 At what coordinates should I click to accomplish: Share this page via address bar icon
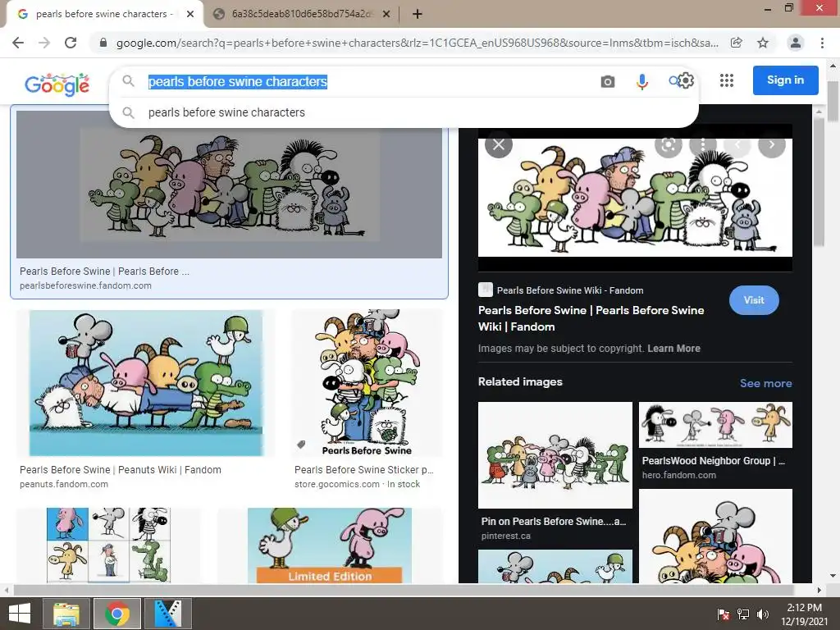[737, 43]
